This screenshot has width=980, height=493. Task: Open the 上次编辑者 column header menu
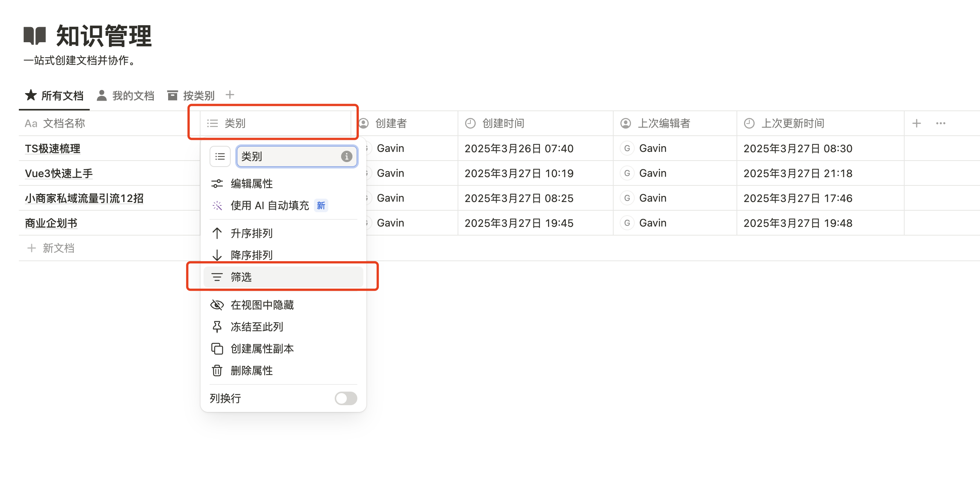663,123
